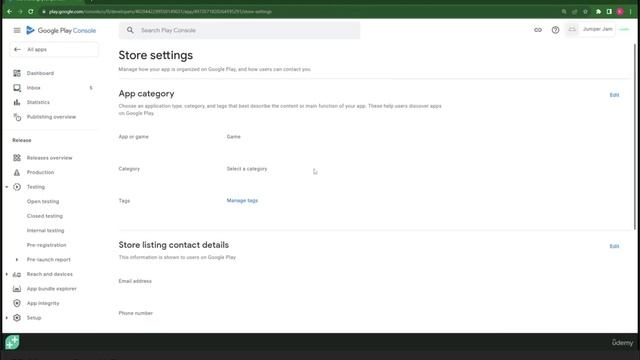This screenshot has height=360, width=640.
Task: Open Statistics in sidebar
Action: (x=38, y=102)
